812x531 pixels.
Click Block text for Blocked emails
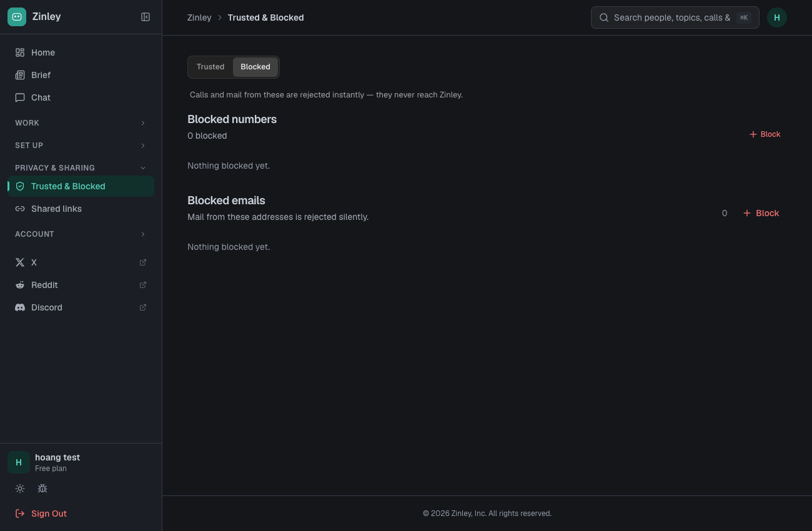point(768,213)
